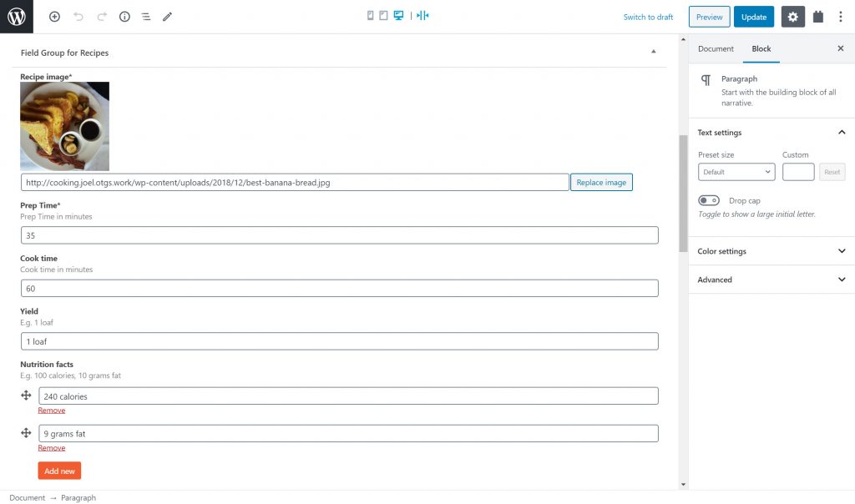Switch to the Document tab
The width and height of the screenshot is (855, 504).
pos(716,48)
